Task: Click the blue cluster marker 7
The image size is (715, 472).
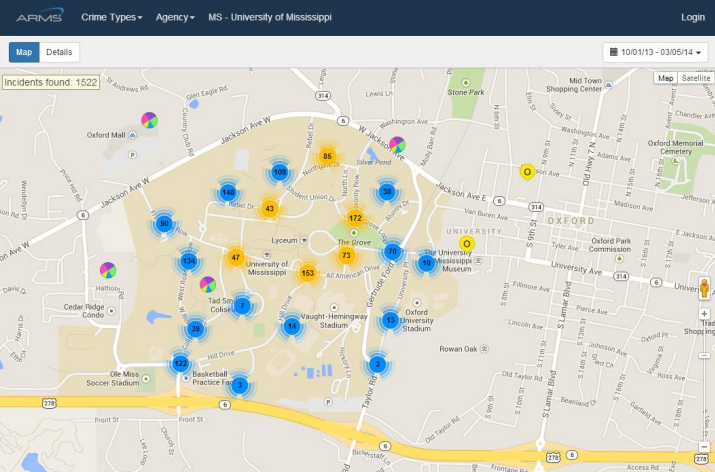Action: point(242,306)
